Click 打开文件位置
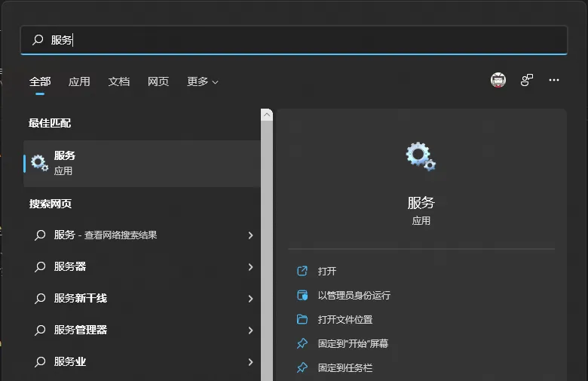The image size is (588, 381). pyautogui.click(x=345, y=319)
